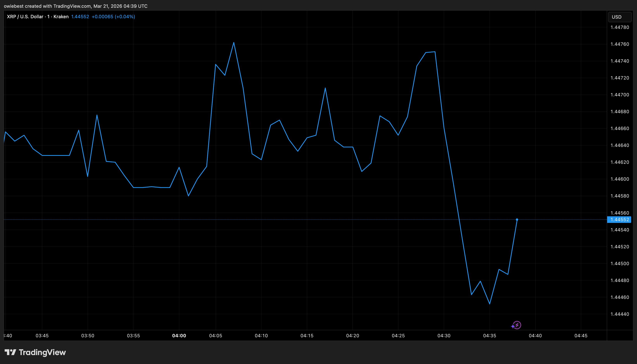Click the 1.44440 price scale label

click(620, 314)
